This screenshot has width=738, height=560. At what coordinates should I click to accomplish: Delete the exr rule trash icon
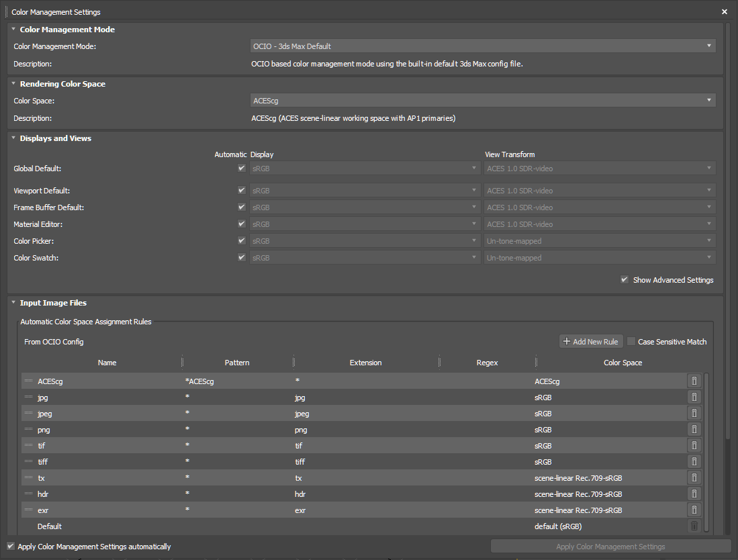coord(694,510)
